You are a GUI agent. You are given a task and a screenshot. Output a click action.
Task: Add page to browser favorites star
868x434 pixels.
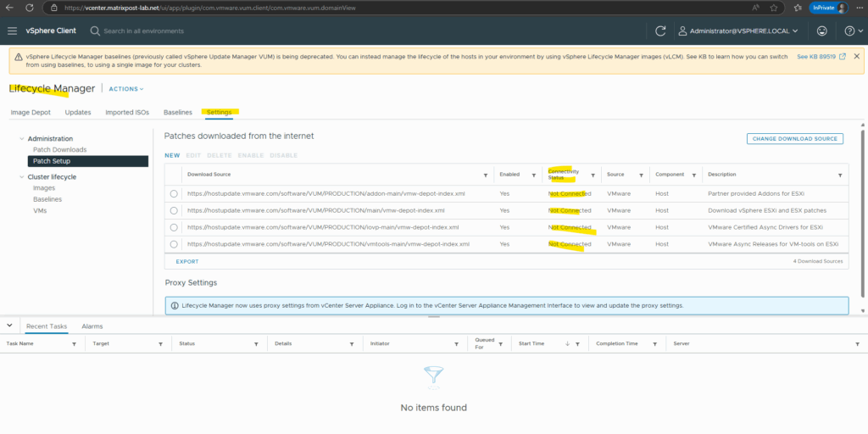[773, 8]
